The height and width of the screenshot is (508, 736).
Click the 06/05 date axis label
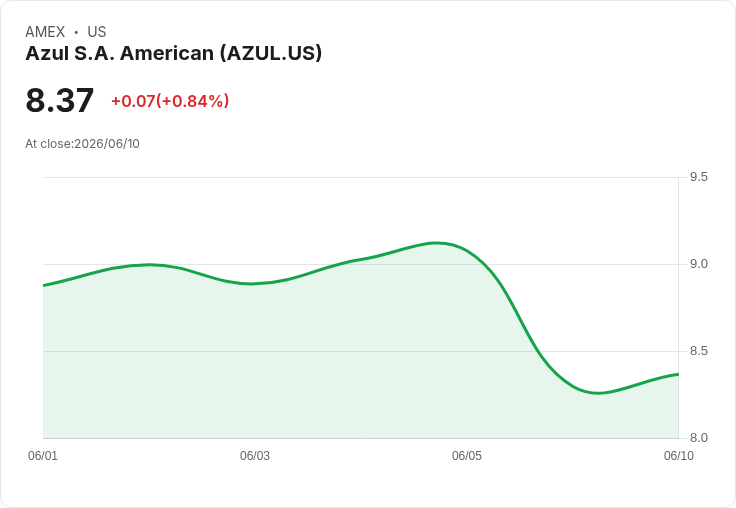467,456
